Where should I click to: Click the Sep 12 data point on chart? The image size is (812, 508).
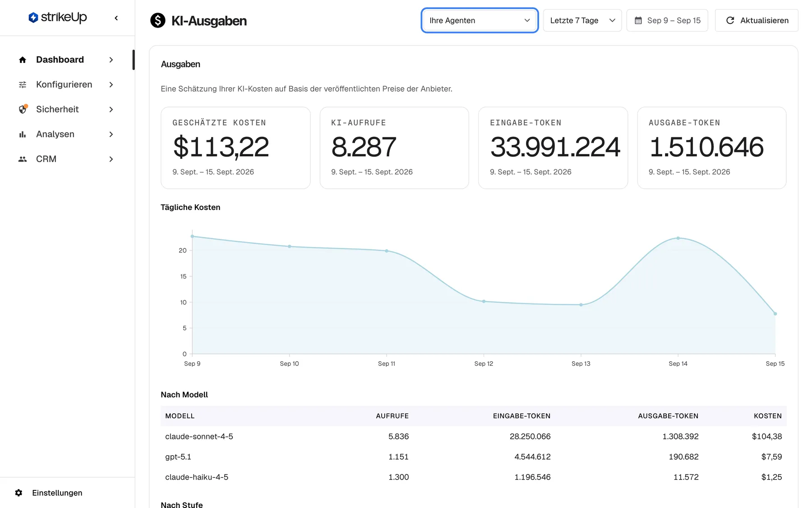(484, 301)
